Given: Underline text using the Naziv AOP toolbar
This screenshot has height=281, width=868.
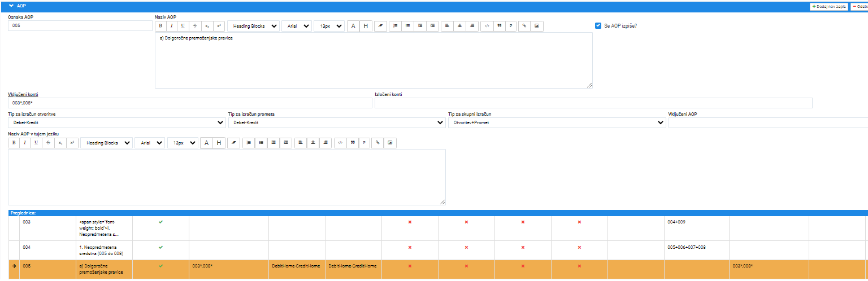Looking at the screenshot, I should pos(183,26).
